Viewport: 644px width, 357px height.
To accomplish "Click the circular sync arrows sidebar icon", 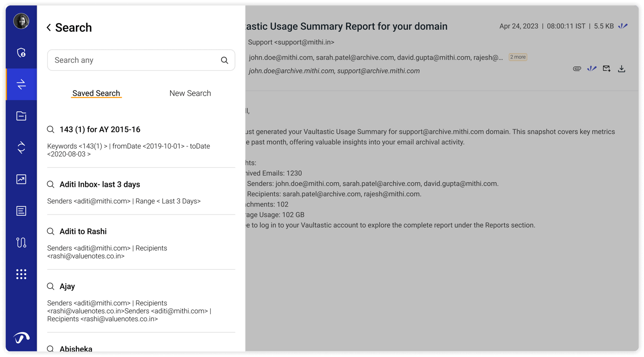I will point(21,147).
